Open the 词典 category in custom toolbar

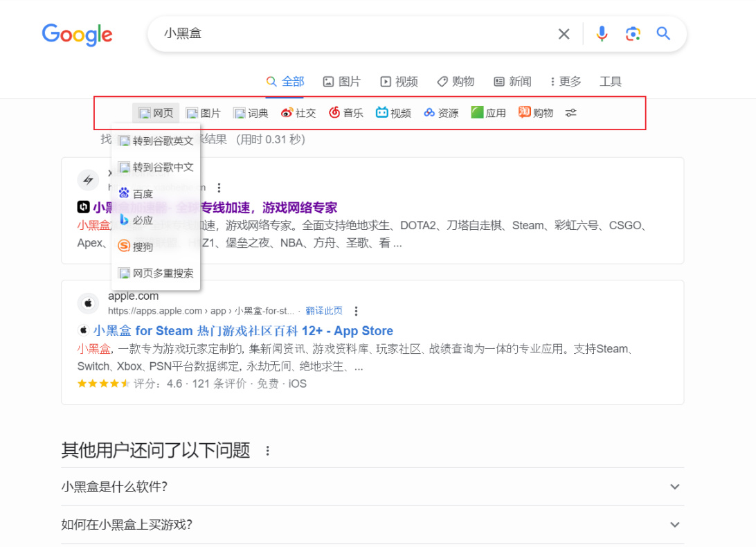251,113
